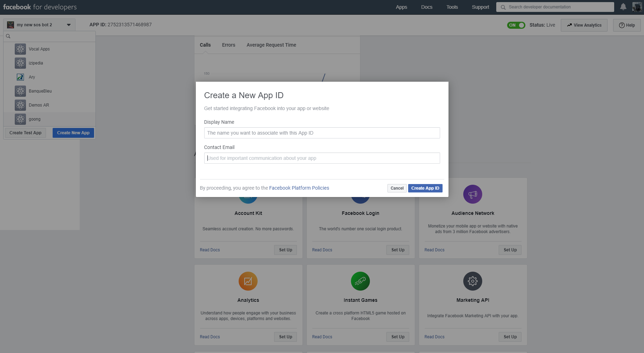
Task: Open Read Docs for Audience Network
Action: click(x=434, y=250)
